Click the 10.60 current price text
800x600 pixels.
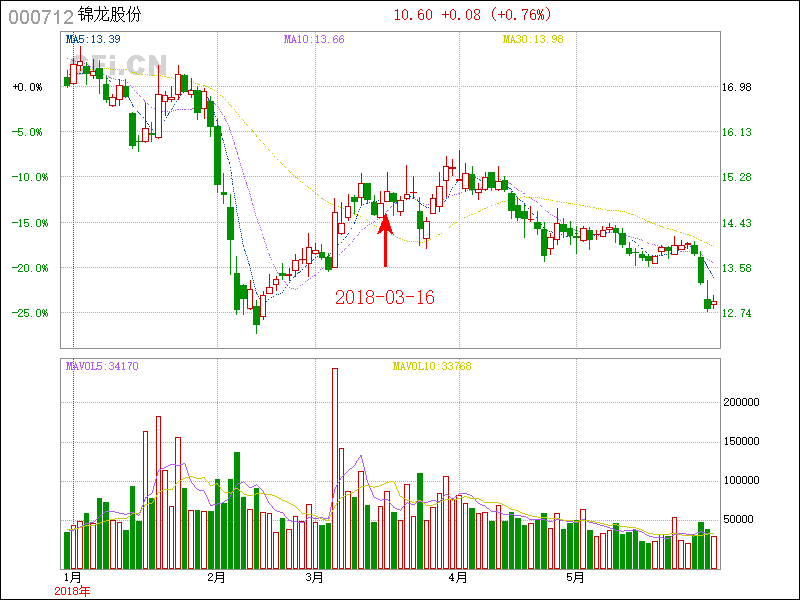(413, 15)
